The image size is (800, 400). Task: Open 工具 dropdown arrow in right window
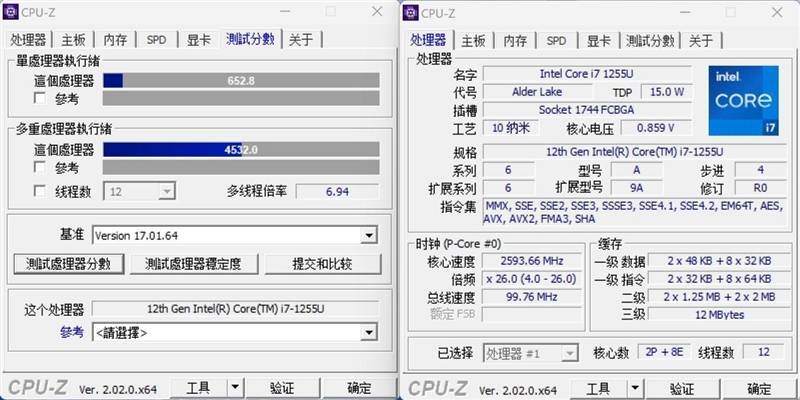click(x=635, y=389)
